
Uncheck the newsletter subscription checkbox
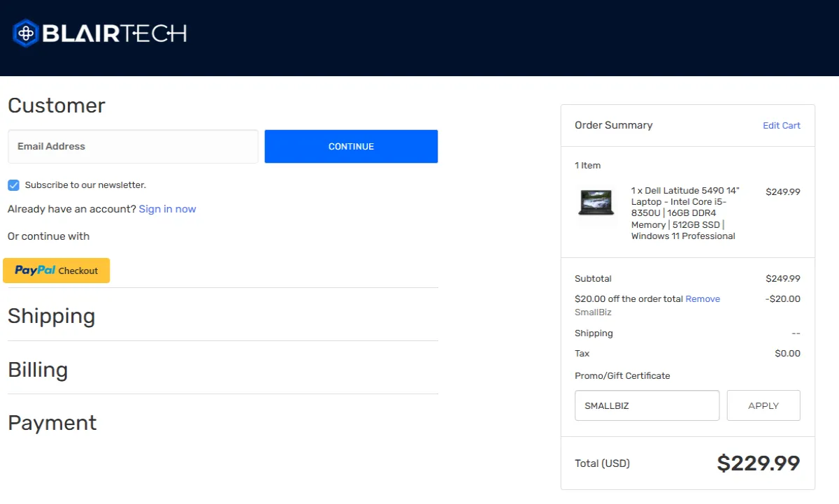click(x=13, y=185)
